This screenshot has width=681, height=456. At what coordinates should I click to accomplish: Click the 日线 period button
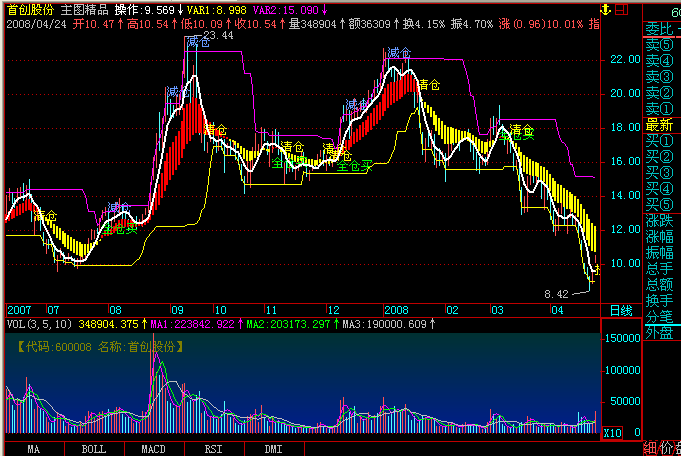pos(621,311)
